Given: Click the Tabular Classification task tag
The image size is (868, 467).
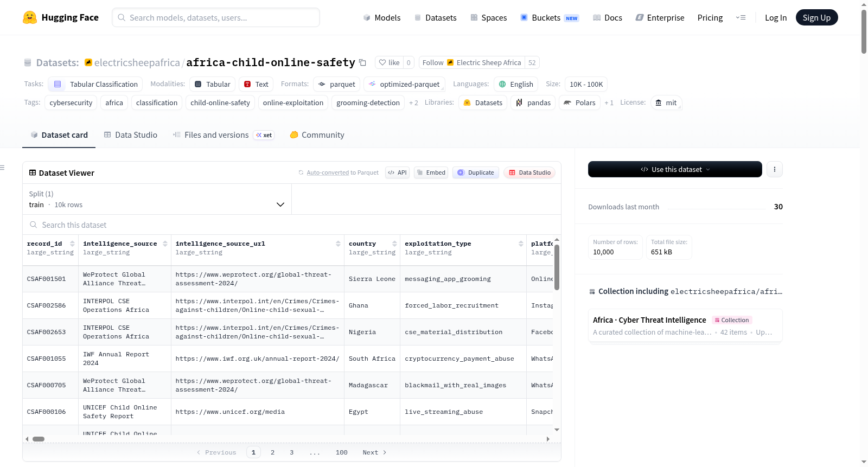Looking at the screenshot, I should click(95, 84).
